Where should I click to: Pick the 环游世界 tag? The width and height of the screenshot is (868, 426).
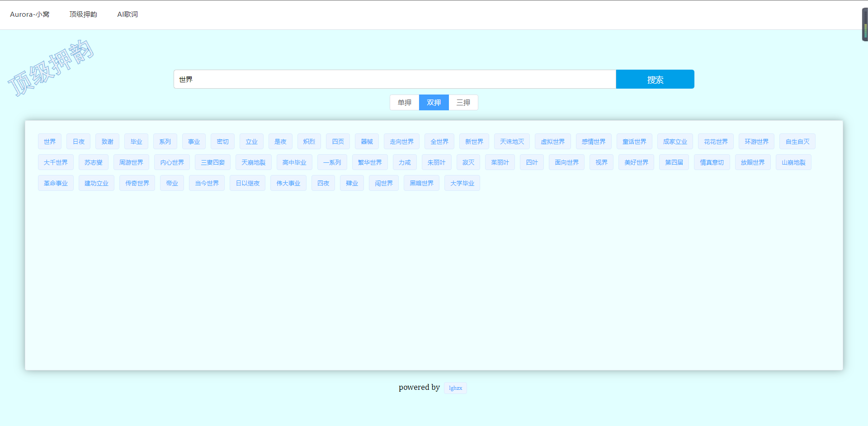coord(757,142)
